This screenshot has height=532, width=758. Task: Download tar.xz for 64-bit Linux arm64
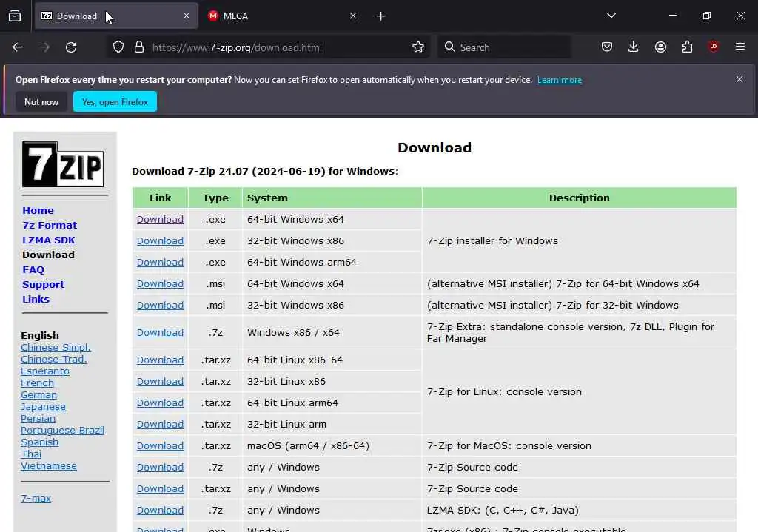click(x=160, y=403)
